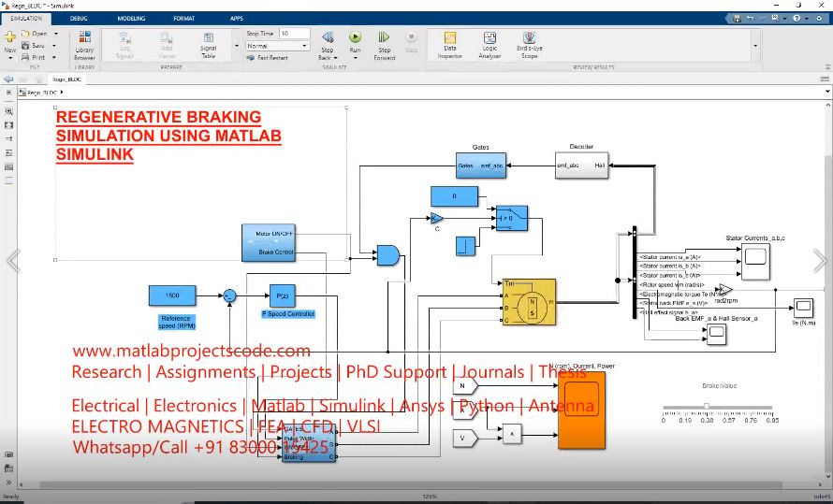Click the Stop Time input field
This screenshot has width=833, height=504.
tap(294, 33)
